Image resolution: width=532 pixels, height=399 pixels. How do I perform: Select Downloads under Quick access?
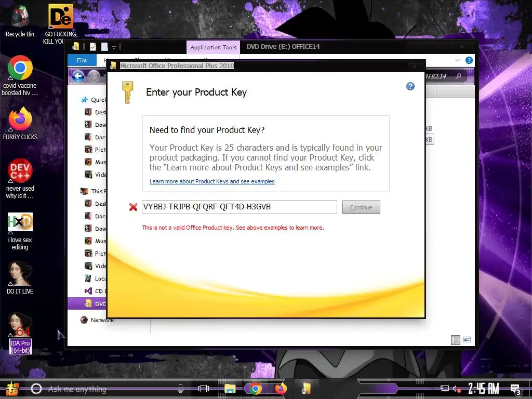point(96,125)
